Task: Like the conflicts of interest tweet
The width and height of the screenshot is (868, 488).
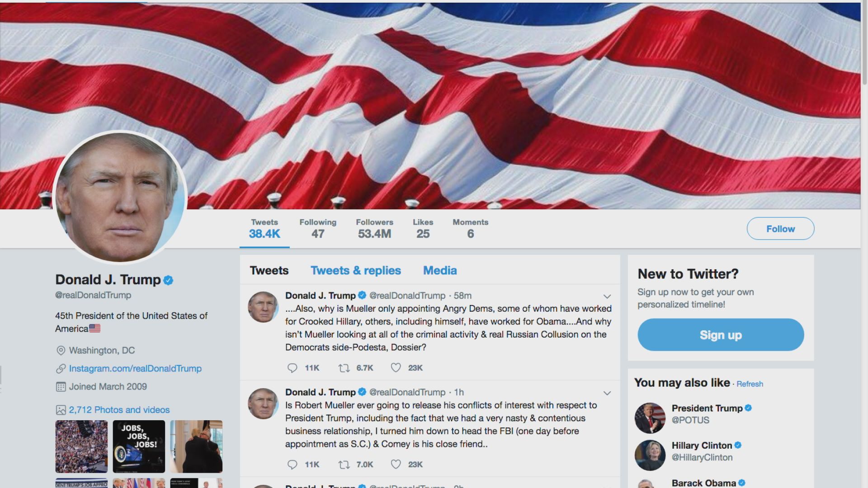Action: point(396,465)
